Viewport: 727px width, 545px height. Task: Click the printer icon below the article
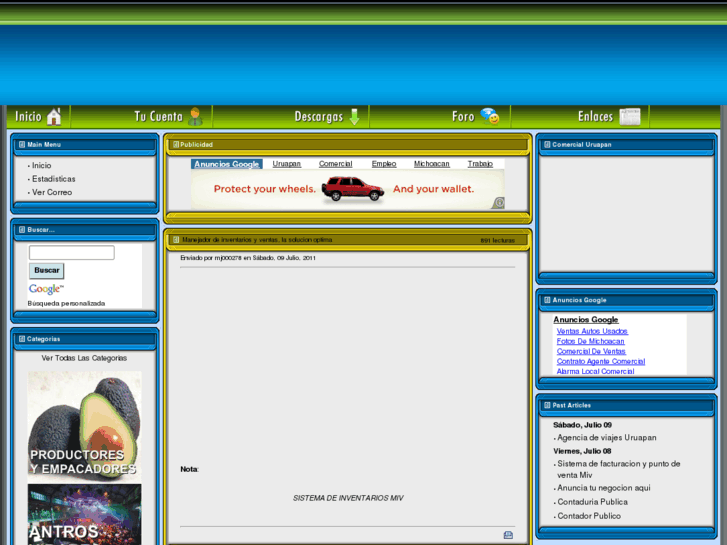click(508, 535)
